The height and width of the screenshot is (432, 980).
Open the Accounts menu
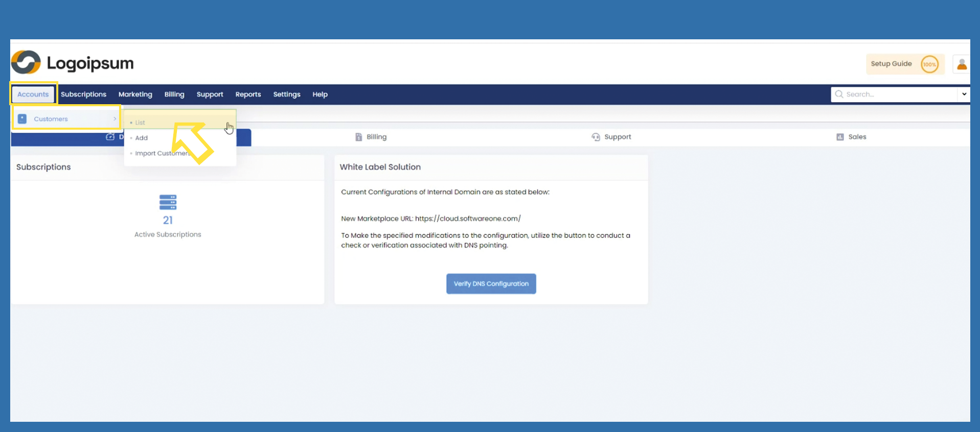tap(33, 94)
